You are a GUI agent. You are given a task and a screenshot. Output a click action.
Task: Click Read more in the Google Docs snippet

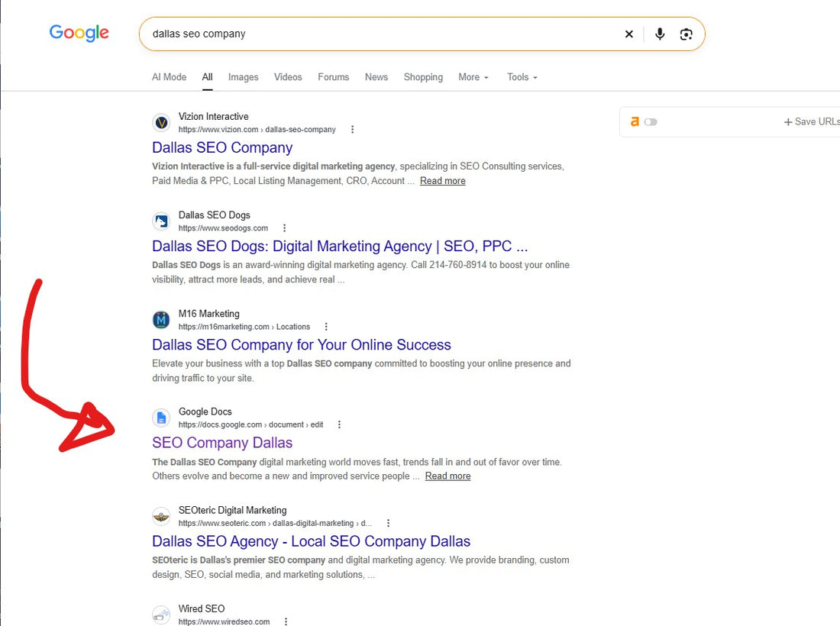[447, 476]
